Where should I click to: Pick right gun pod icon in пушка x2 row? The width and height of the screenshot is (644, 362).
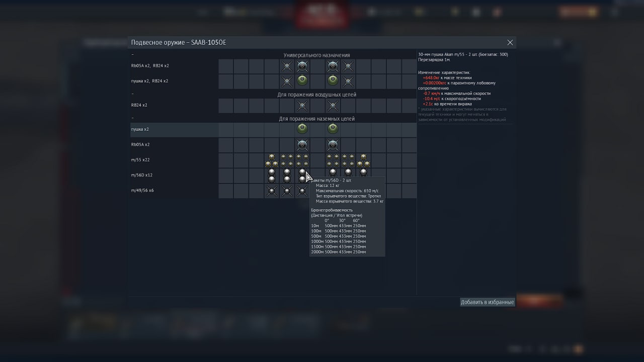[x=333, y=130]
